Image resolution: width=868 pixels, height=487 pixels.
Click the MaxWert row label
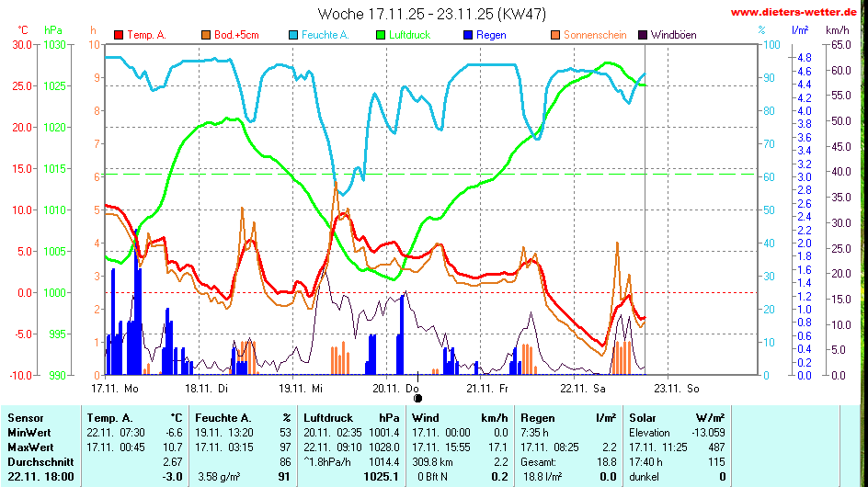coord(30,447)
